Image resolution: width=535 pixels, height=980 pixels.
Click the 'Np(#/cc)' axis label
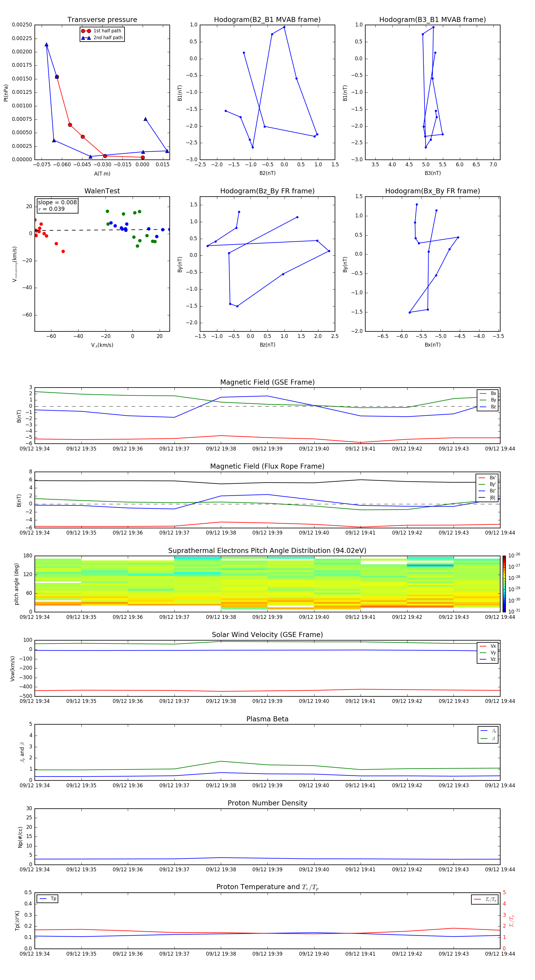[x=20, y=837]
